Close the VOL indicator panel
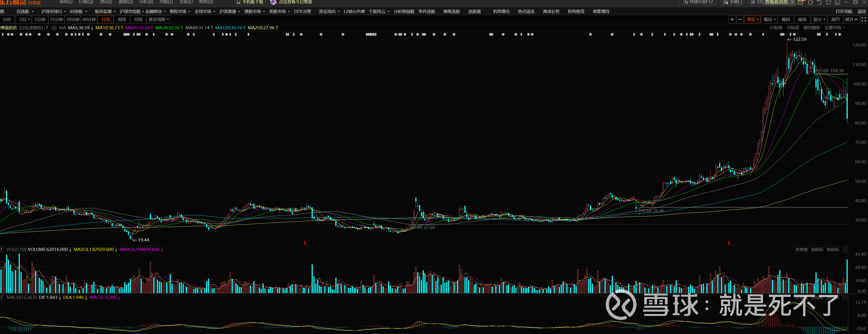868x334 pixels. pos(845,250)
